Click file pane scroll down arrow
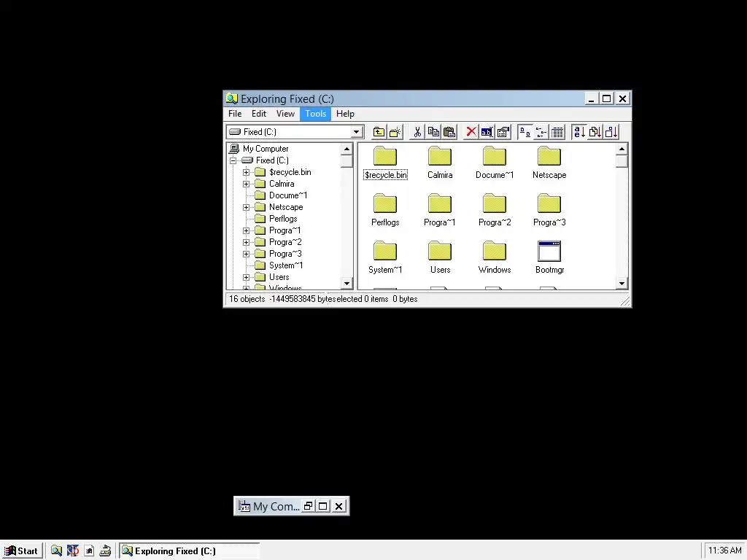Screen dimensions: 747x560 click(x=622, y=284)
